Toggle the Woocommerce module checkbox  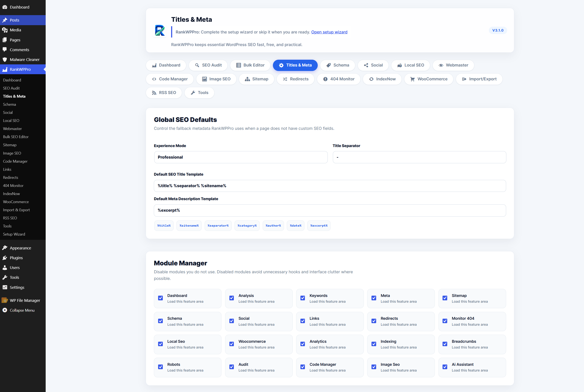pos(232,344)
